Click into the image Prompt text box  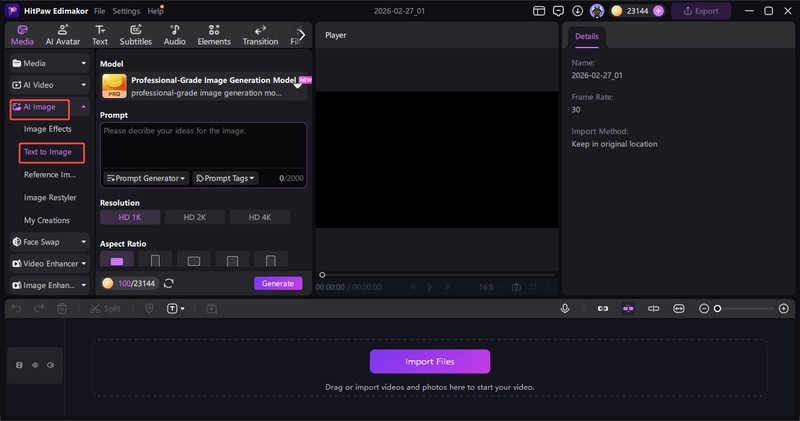pyautogui.click(x=203, y=145)
